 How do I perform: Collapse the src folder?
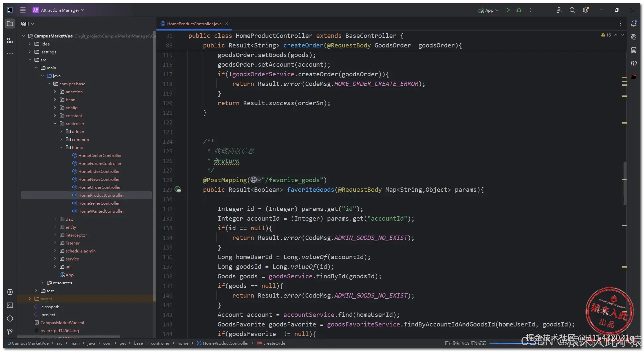click(30, 60)
